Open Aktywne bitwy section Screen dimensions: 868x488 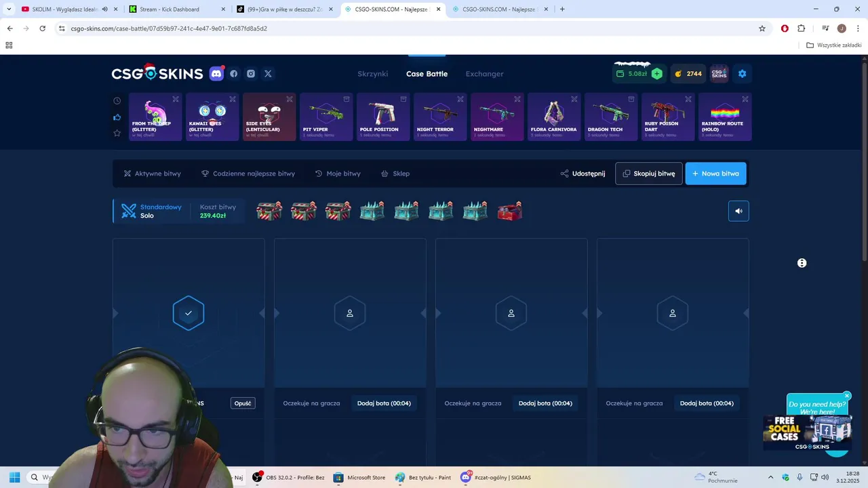pos(152,174)
